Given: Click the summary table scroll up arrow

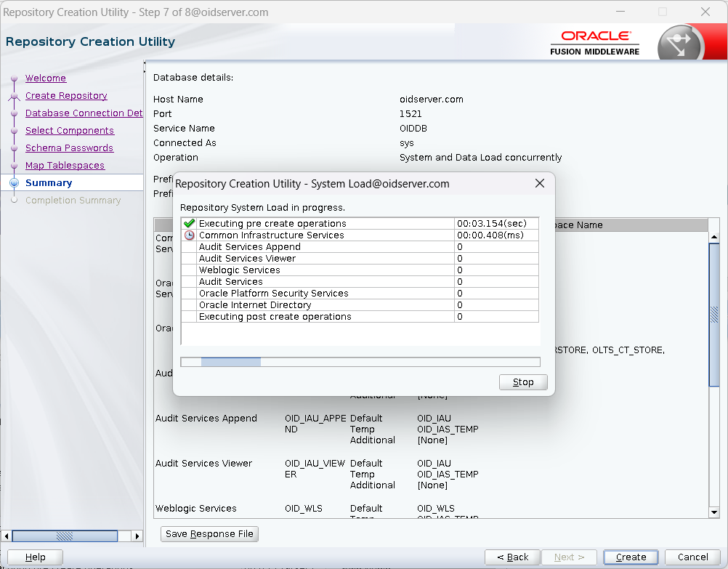Looking at the screenshot, I should (x=714, y=238).
